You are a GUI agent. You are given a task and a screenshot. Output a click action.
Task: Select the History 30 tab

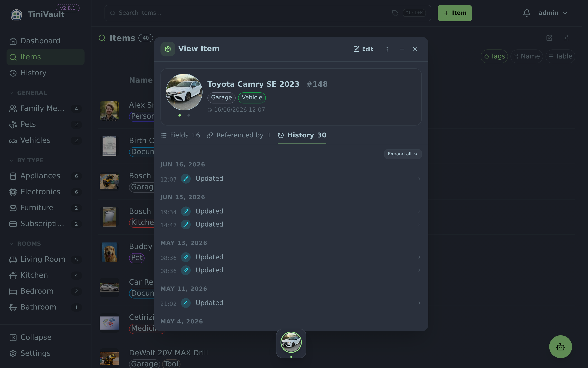pos(302,135)
